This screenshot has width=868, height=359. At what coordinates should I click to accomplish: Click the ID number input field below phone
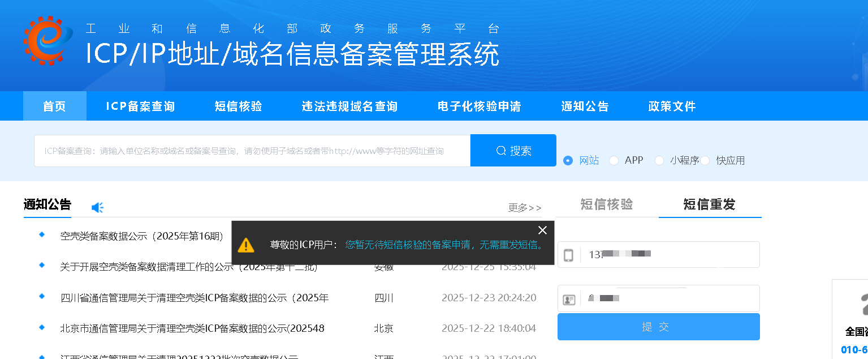[x=659, y=298]
